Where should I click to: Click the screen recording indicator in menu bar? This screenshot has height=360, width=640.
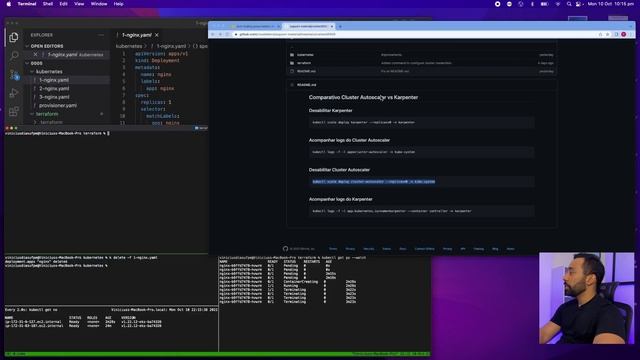[x=498, y=4]
